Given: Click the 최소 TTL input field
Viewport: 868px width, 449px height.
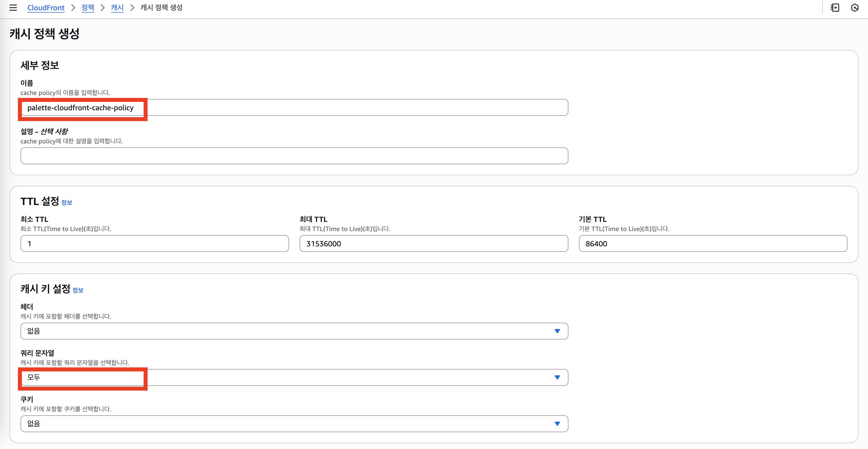Looking at the screenshot, I should click(154, 243).
